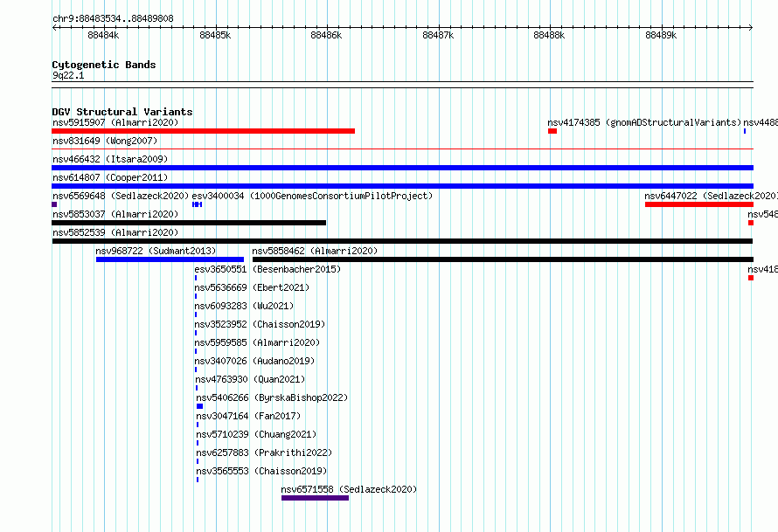The height and width of the screenshot is (532, 778).
Task: Open nsv5915907 (Almarri2020) label
Action: tap(115, 122)
